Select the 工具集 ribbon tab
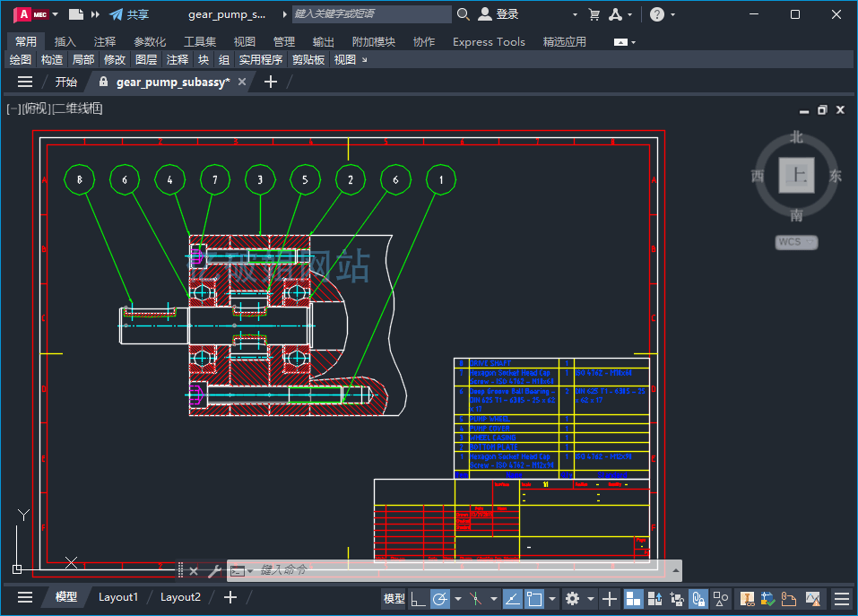 [x=200, y=41]
